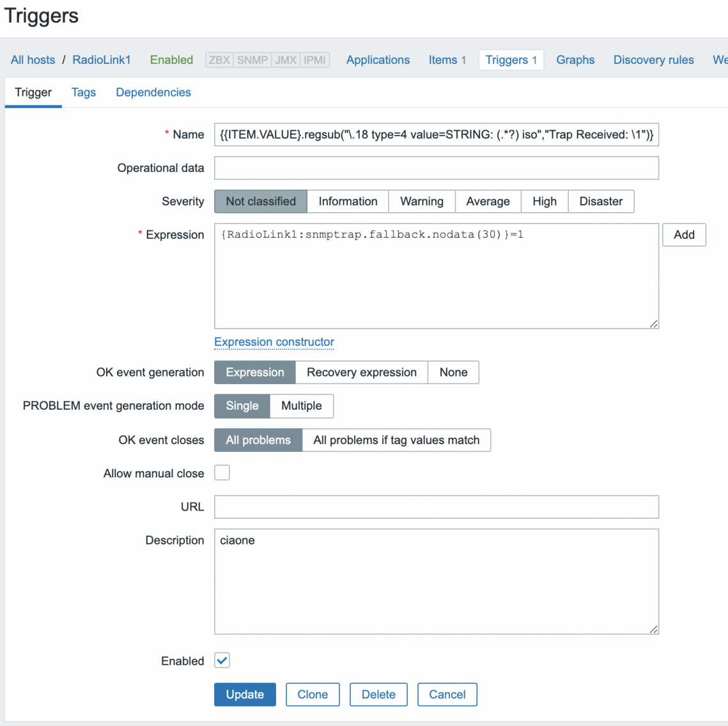Click the SNMP availability indicator
This screenshot has height=726, width=728.
[x=252, y=60]
